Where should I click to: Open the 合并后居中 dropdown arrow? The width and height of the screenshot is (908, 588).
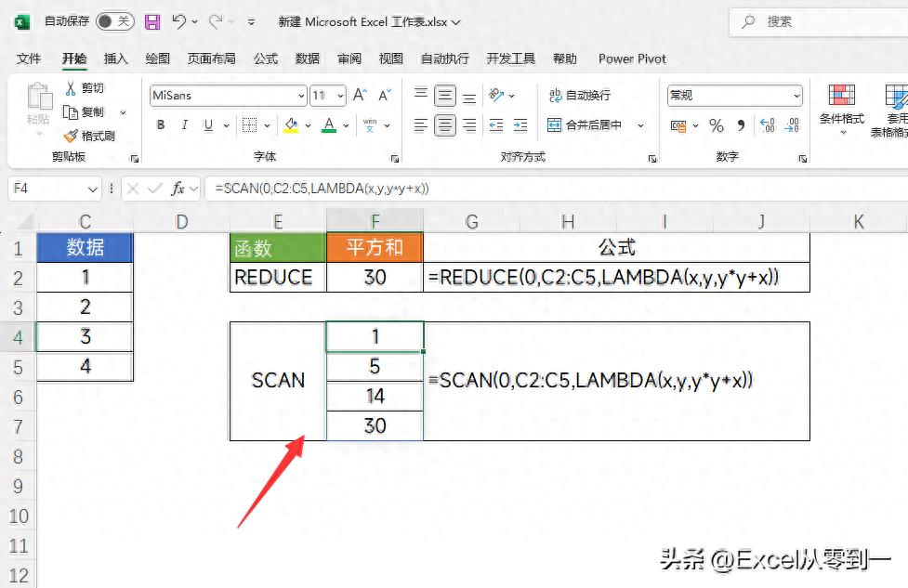640,125
